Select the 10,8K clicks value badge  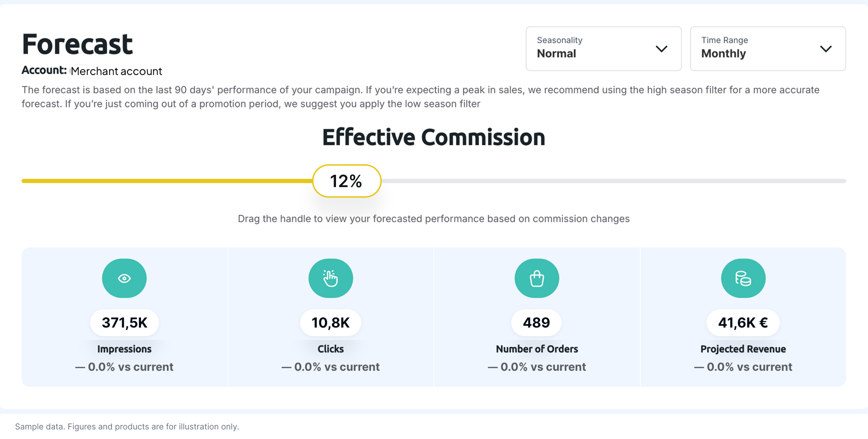[x=331, y=322]
